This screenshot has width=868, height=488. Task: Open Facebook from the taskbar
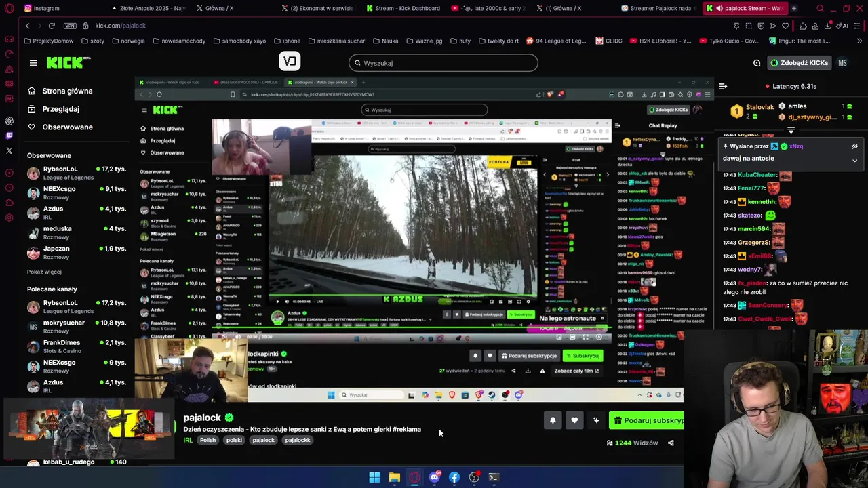454,477
